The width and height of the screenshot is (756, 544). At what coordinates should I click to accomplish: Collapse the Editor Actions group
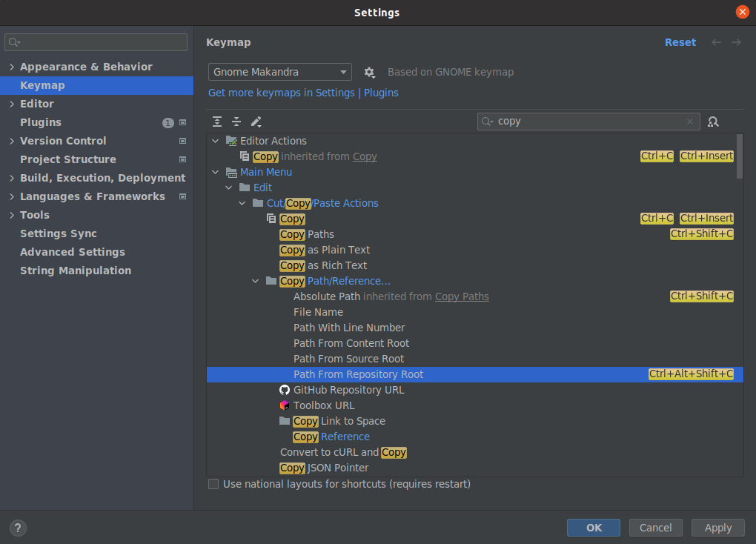[216, 141]
